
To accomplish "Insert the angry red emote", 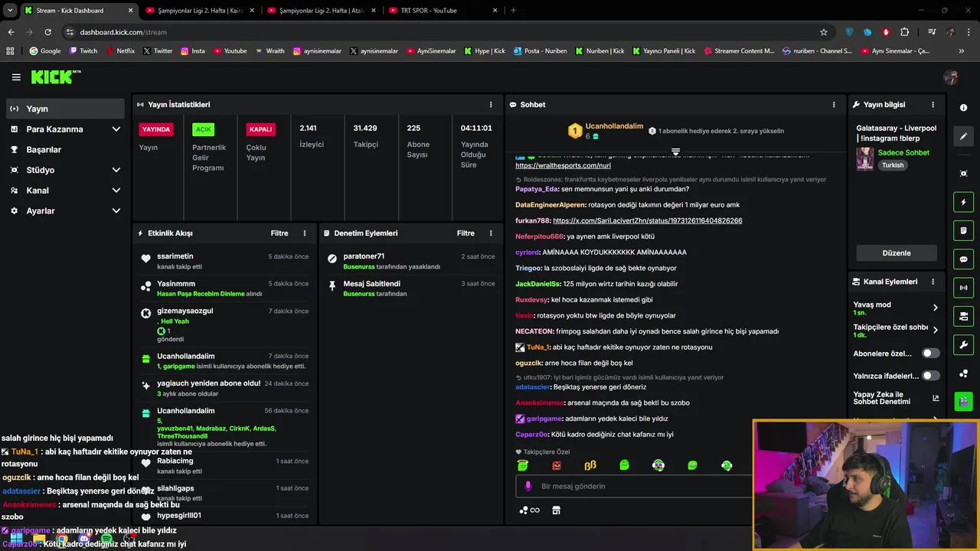I will click(557, 465).
